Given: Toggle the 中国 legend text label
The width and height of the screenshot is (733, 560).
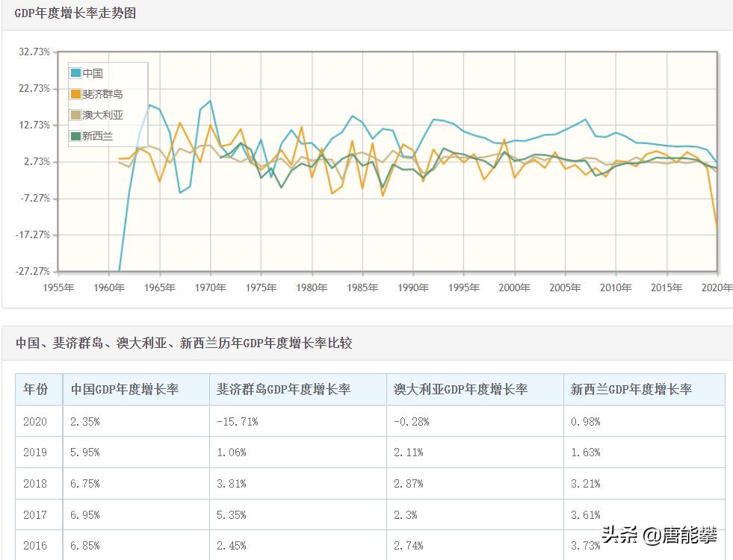Looking at the screenshot, I should (93, 73).
